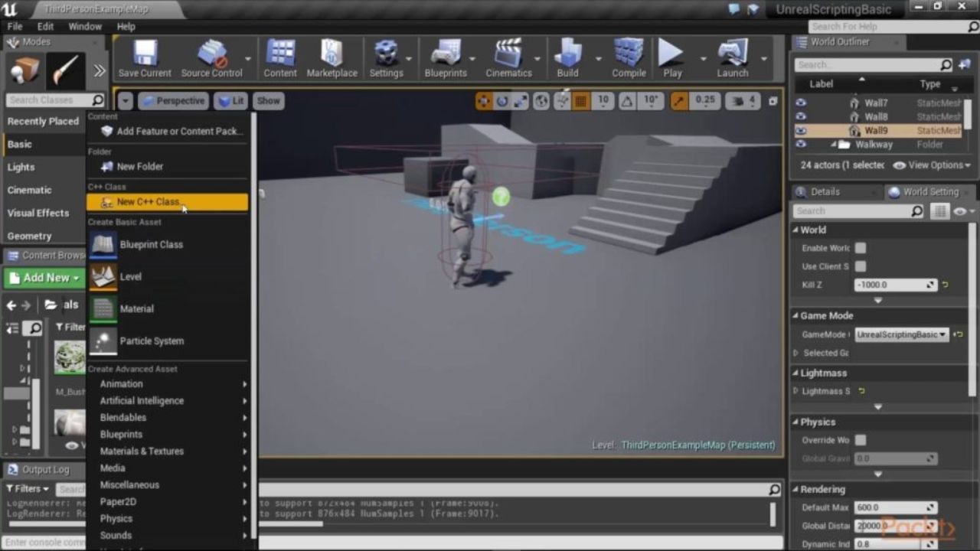
Task: Toggle the Content Browser sources view icon
Action: (12, 328)
